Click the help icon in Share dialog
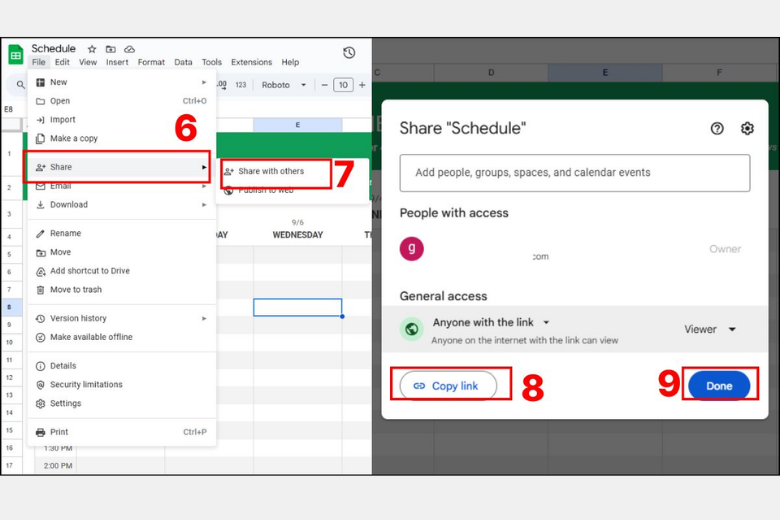This screenshot has width=780, height=520. click(717, 128)
